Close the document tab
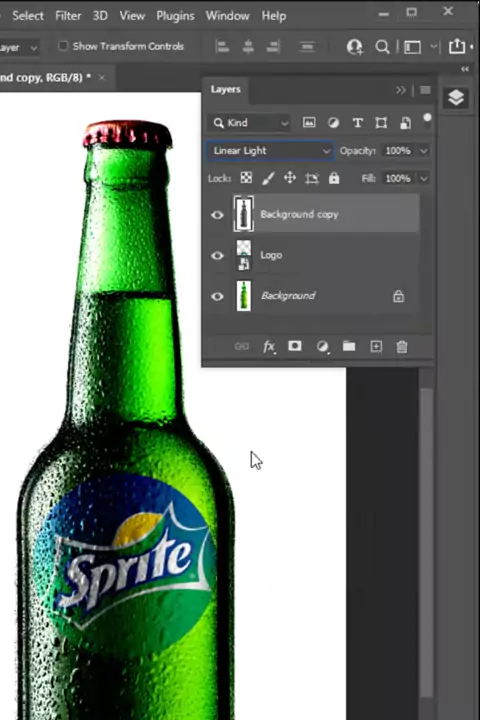The height and width of the screenshot is (720, 480). 102,77
